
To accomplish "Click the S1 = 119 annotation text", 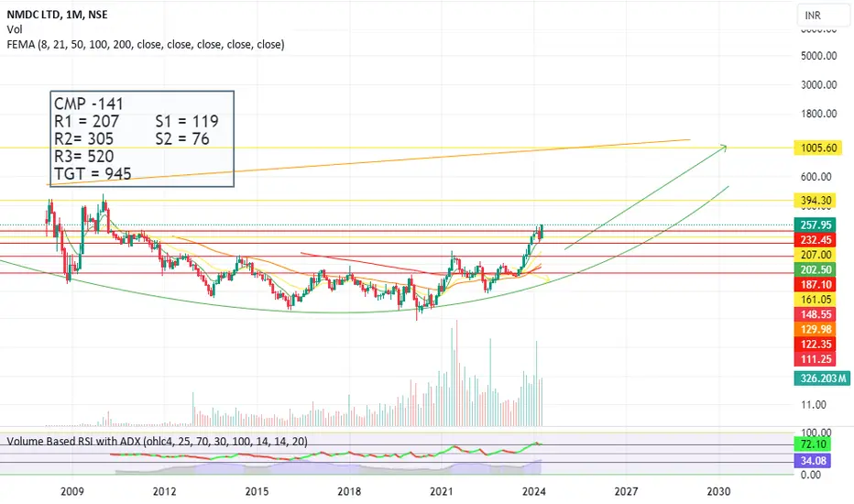I will click(187, 121).
